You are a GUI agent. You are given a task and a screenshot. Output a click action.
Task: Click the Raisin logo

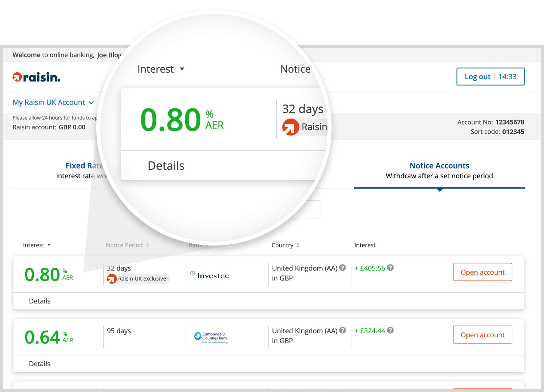(36, 77)
